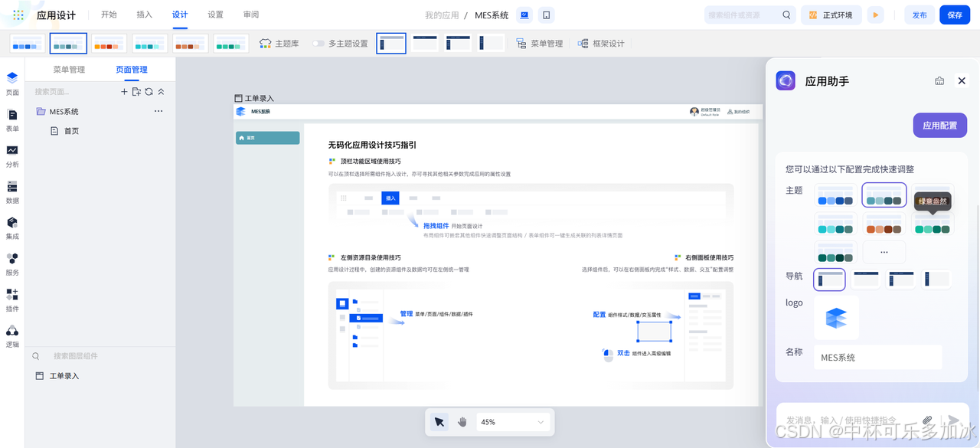
Task: Open the 逻辑 panel at sidebar bottom
Action: click(12, 338)
